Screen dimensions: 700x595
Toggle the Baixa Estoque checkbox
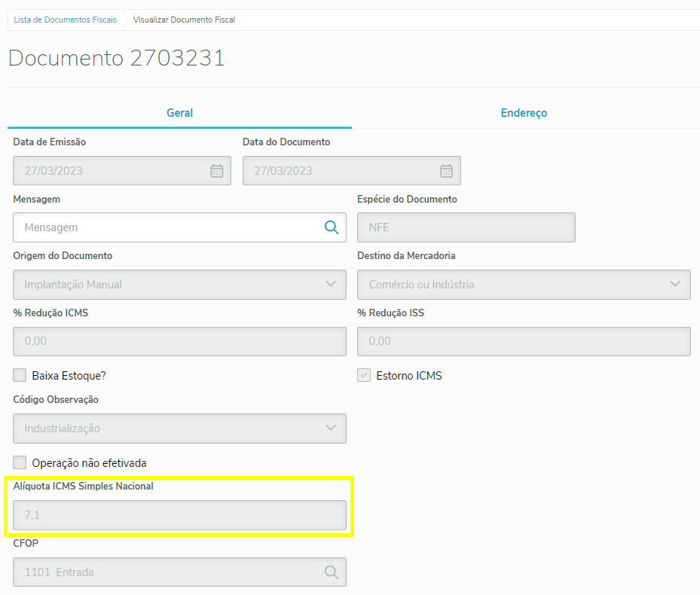[20, 375]
